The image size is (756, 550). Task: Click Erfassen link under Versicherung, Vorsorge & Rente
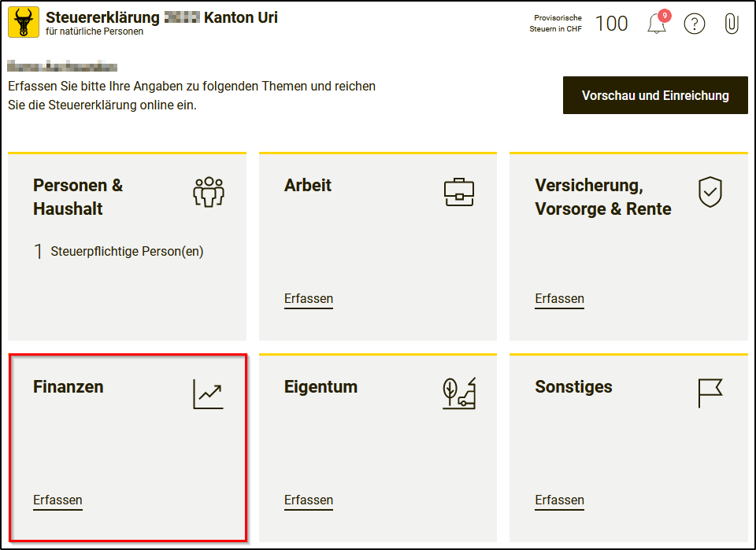click(x=559, y=299)
